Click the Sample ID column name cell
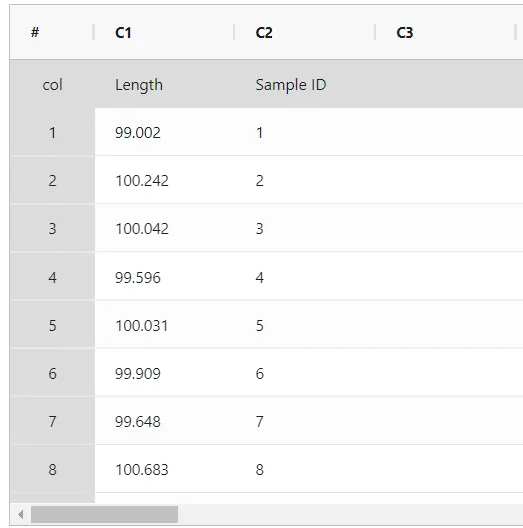 pyautogui.click(x=306, y=84)
